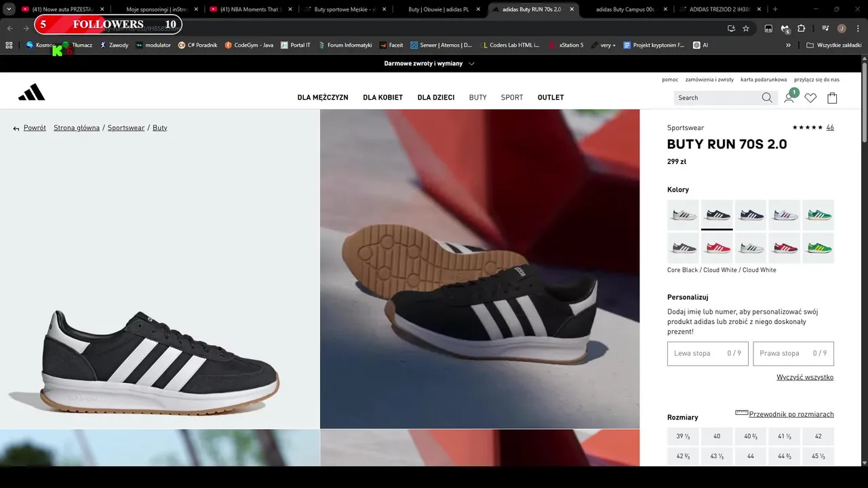Click the Strona główna breadcrumb link
The width and height of the screenshot is (868, 488).
[x=77, y=127]
